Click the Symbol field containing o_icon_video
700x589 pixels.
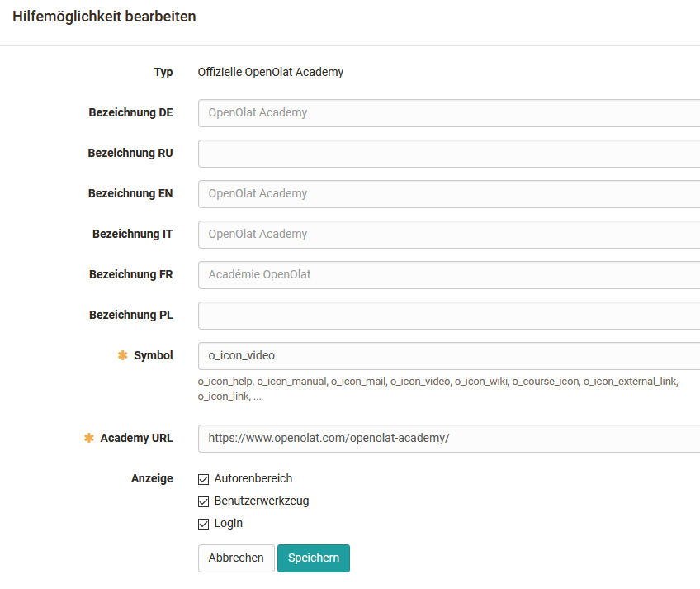448,356
